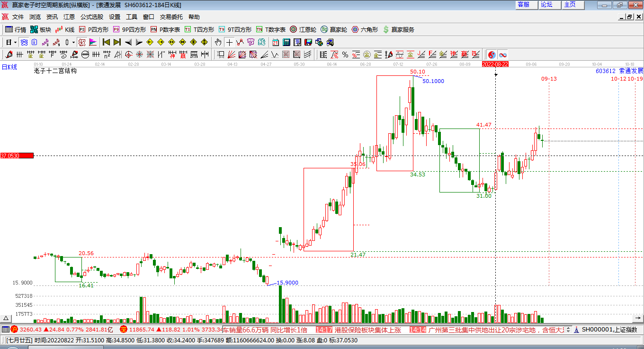Select the hand pan tool
The width and height of the screenshot is (644, 349).
coord(218,42)
